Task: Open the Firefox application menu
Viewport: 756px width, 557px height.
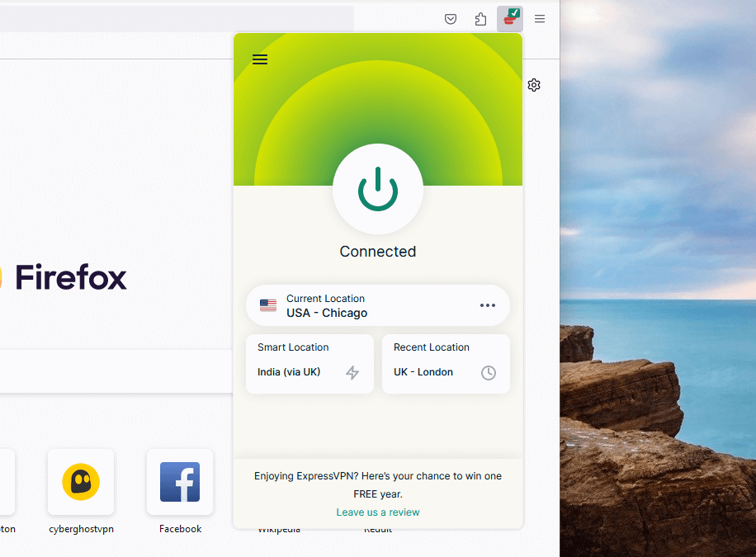Action: tap(540, 19)
